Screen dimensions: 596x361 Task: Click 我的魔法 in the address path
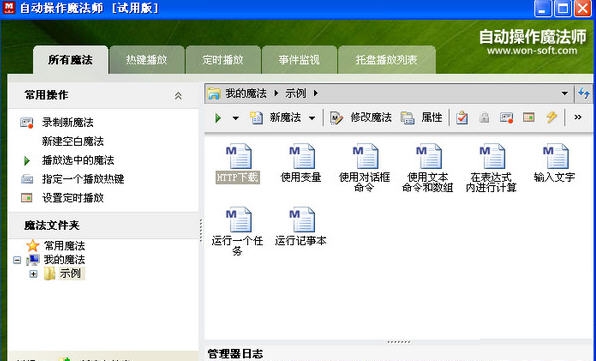[246, 93]
